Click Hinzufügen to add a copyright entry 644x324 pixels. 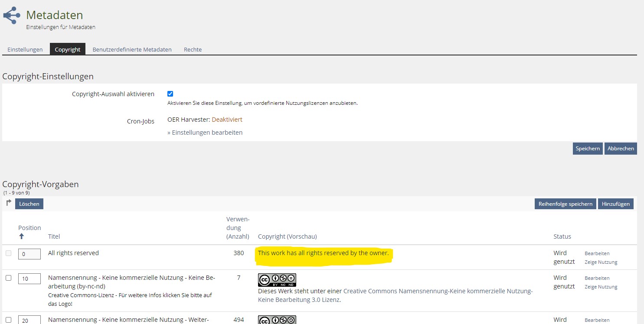pos(615,204)
